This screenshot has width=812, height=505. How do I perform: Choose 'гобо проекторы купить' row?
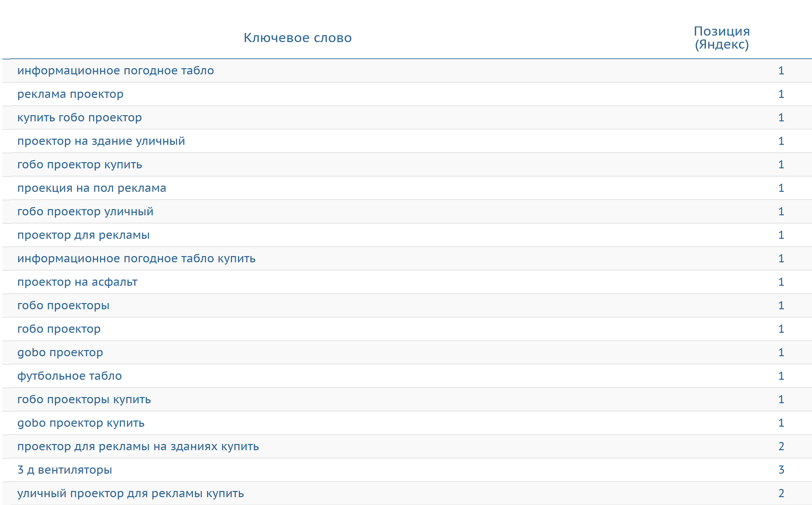[x=84, y=399]
